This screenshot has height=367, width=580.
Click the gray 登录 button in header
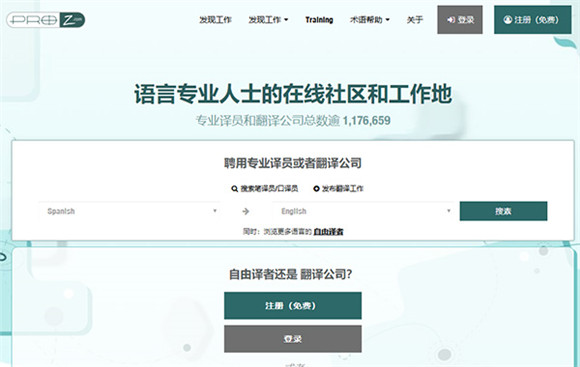click(x=460, y=20)
